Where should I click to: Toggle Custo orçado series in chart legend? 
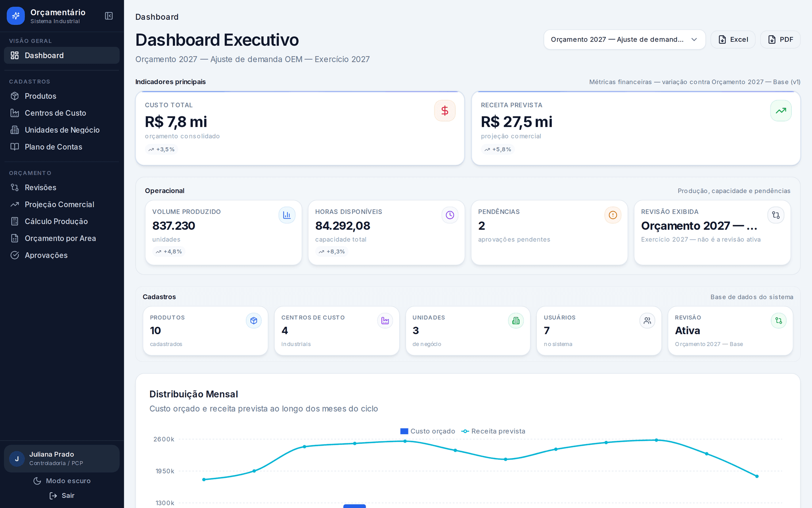pos(428,431)
